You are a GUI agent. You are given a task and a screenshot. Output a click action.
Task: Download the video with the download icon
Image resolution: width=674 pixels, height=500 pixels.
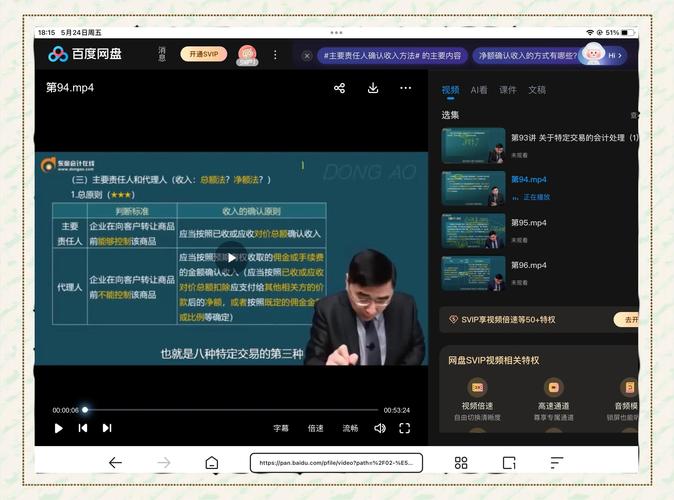point(373,88)
